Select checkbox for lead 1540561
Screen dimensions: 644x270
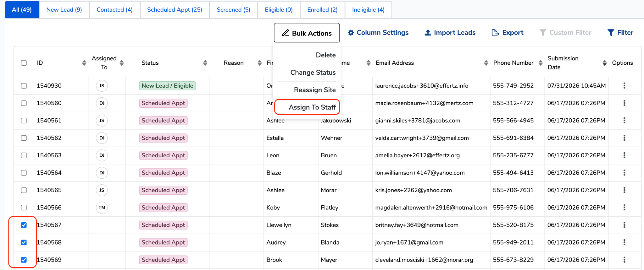(x=24, y=121)
